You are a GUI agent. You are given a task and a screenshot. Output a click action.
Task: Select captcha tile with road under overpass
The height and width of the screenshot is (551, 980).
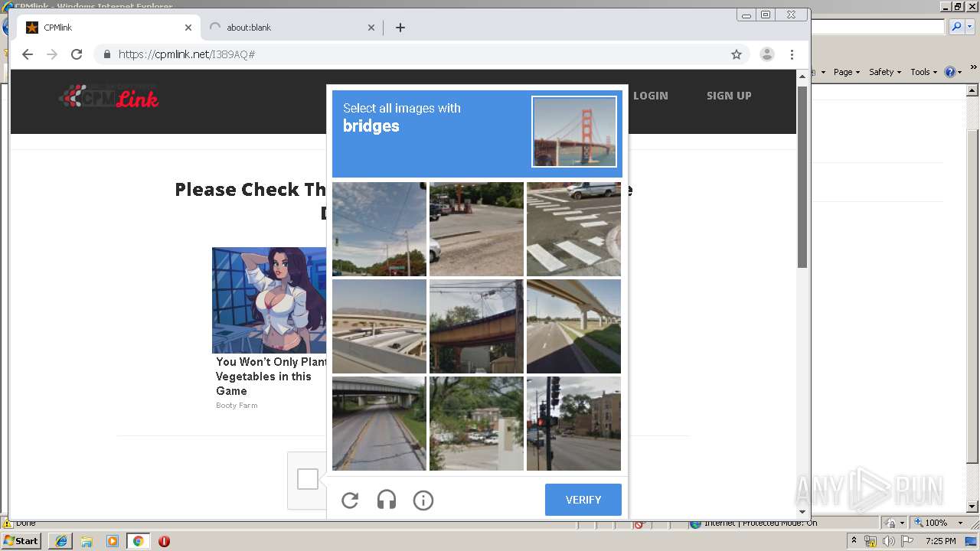click(x=380, y=423)
